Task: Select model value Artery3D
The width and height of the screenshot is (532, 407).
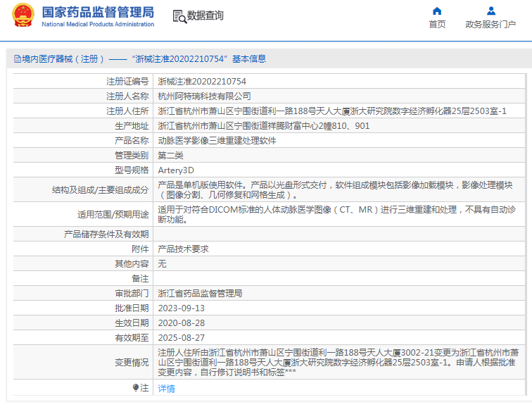Action: pos(176,170)
